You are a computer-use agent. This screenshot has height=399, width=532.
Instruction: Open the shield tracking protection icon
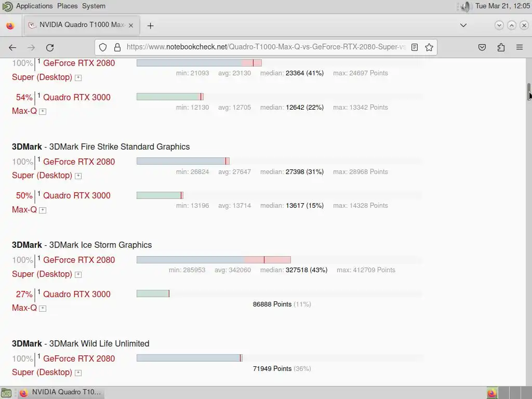point(103,47)
